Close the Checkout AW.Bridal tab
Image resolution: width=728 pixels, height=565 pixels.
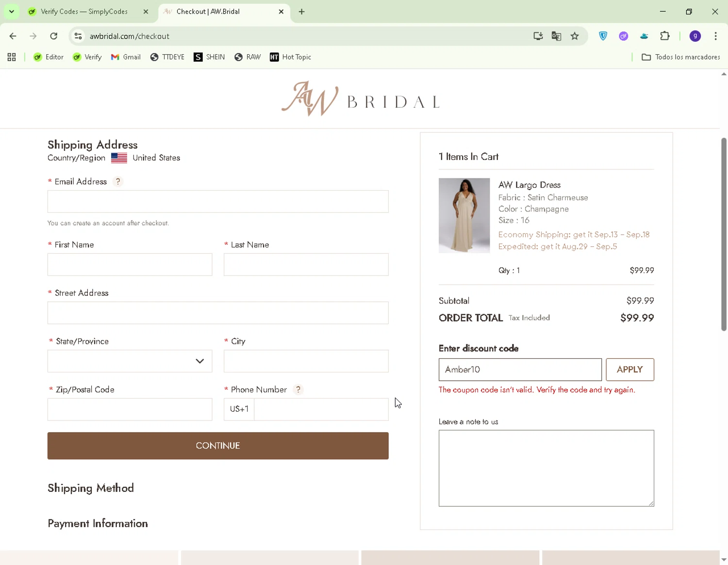pyautogui.click(x=281, y=12)
